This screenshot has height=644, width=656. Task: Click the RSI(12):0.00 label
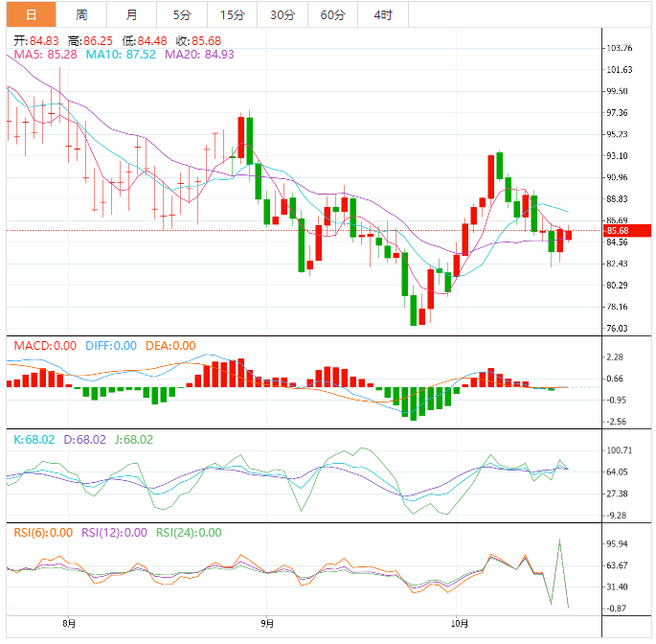pos(114,533)
